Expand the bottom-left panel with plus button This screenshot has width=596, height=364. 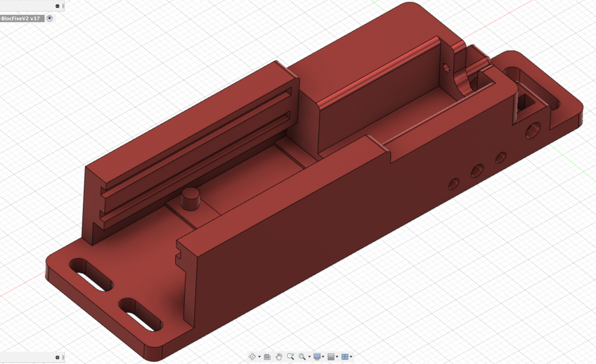pos(57,357)
